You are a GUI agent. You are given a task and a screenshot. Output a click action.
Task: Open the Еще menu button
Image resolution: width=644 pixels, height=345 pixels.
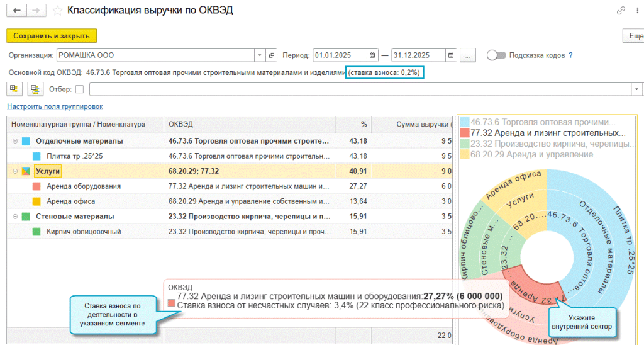(634, 36)
